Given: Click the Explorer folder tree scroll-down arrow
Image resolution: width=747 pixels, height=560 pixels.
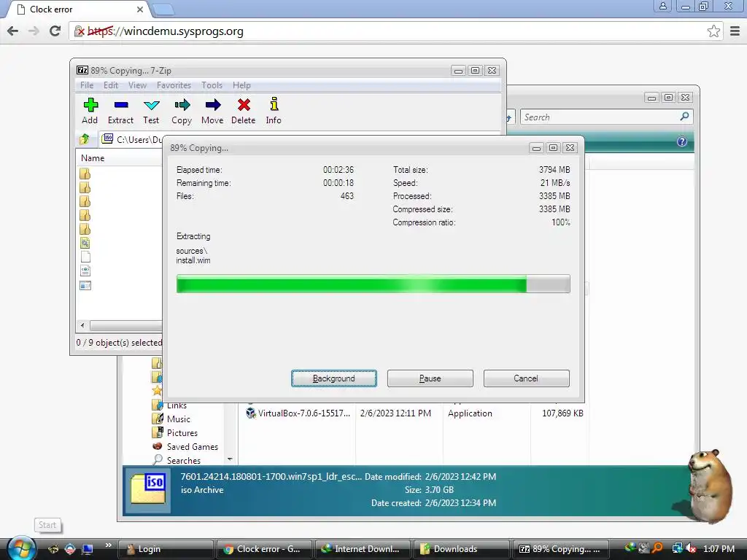Looking at the screenshot, I should click(230, 459).
